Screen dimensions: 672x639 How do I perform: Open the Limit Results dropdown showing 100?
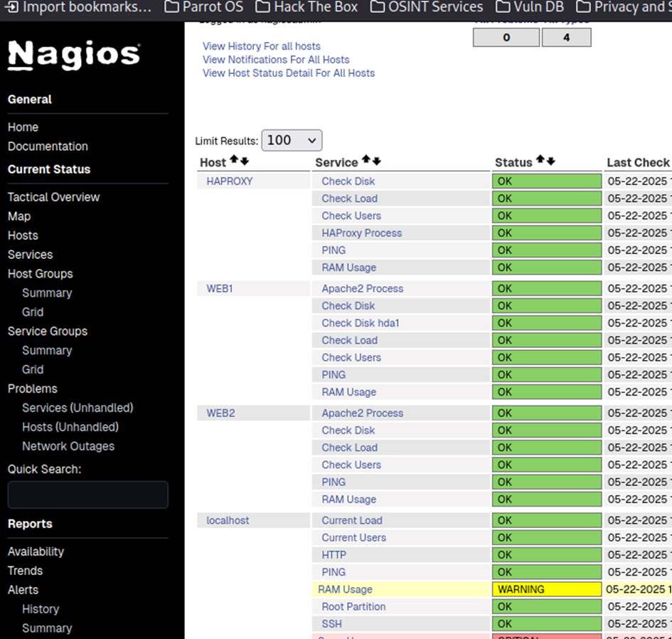[292, 140]
